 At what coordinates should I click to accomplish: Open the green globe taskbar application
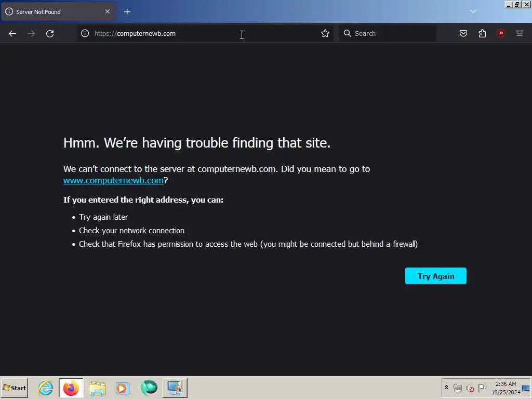coord(149,388)
